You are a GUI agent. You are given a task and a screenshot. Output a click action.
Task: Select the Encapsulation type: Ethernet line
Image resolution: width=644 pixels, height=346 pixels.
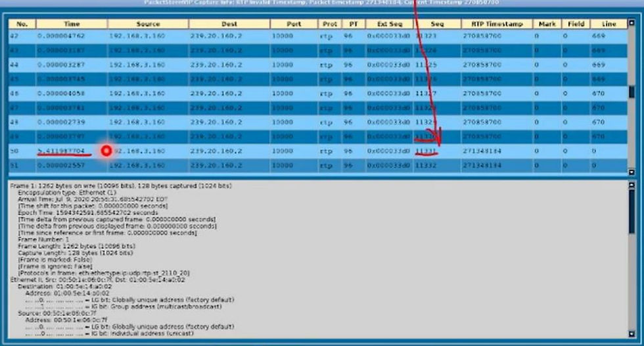[67, 192]
